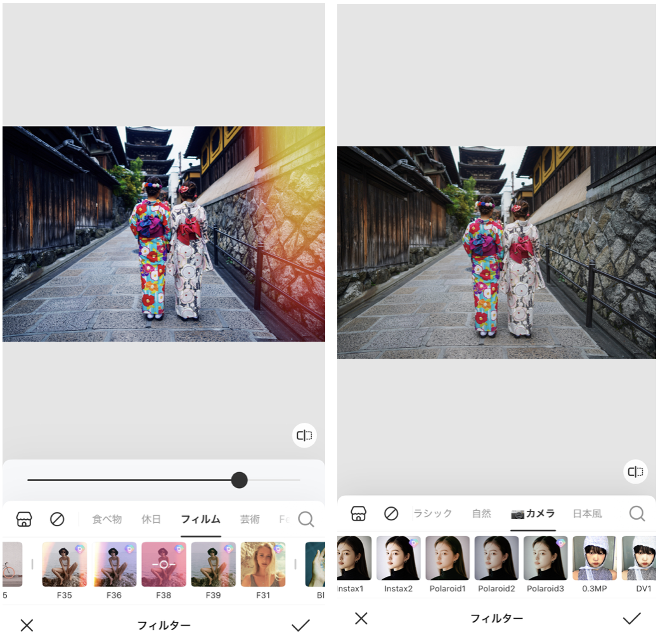Select the 自然 filter category

pyautogui.click(x=482, y=513)
